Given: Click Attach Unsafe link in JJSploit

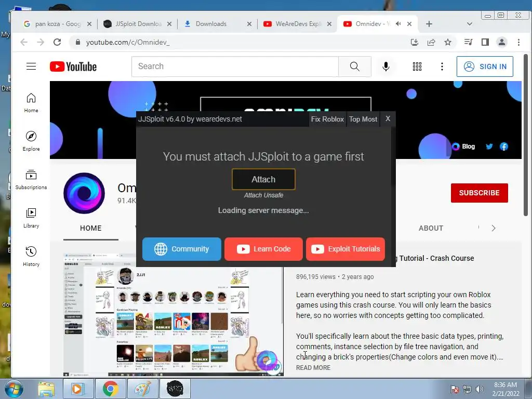Looking at the screenshot, I should [x=263, y=195].
